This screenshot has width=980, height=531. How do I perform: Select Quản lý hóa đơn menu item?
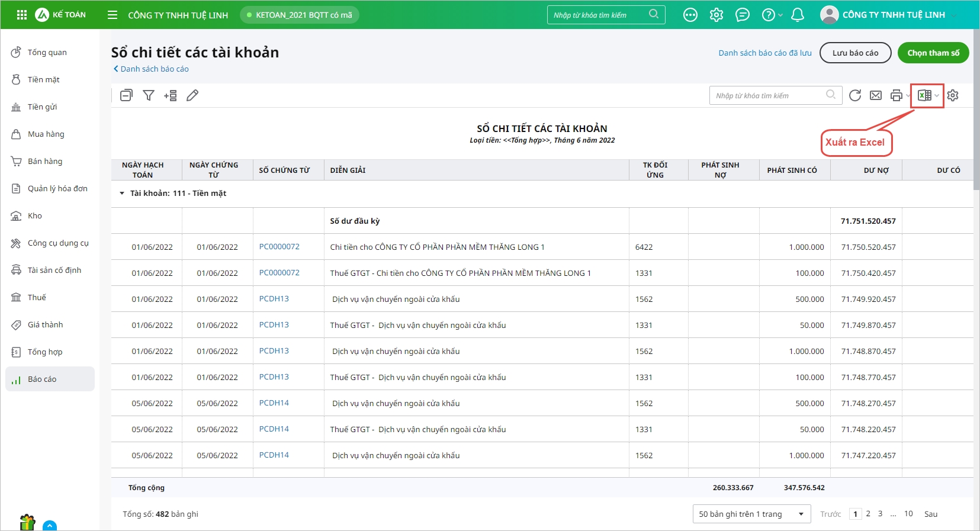57,189
